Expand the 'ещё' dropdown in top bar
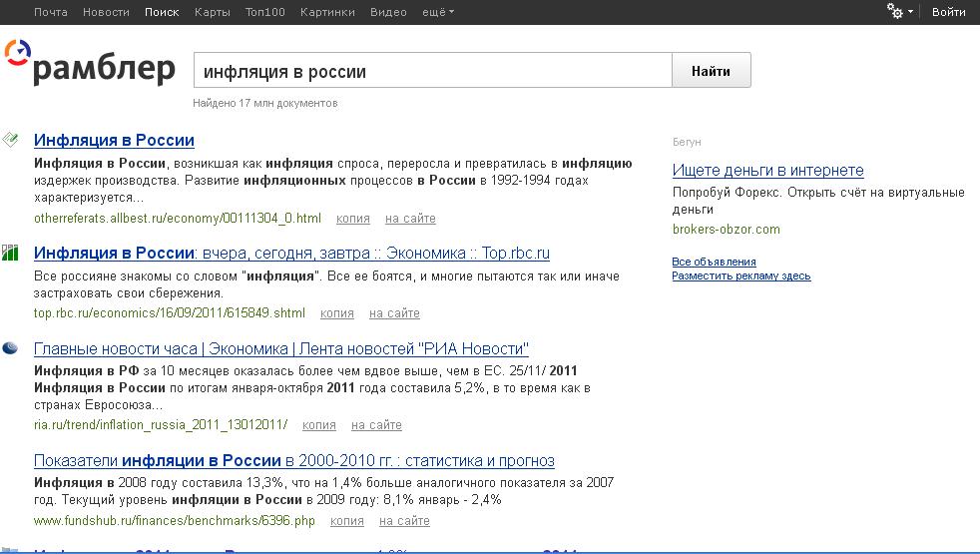Viewport: 980px width, 554px height. point(437,12)
